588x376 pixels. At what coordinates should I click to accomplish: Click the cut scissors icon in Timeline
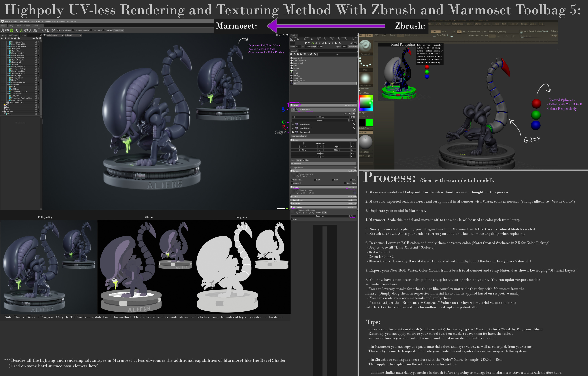[305, 43]
